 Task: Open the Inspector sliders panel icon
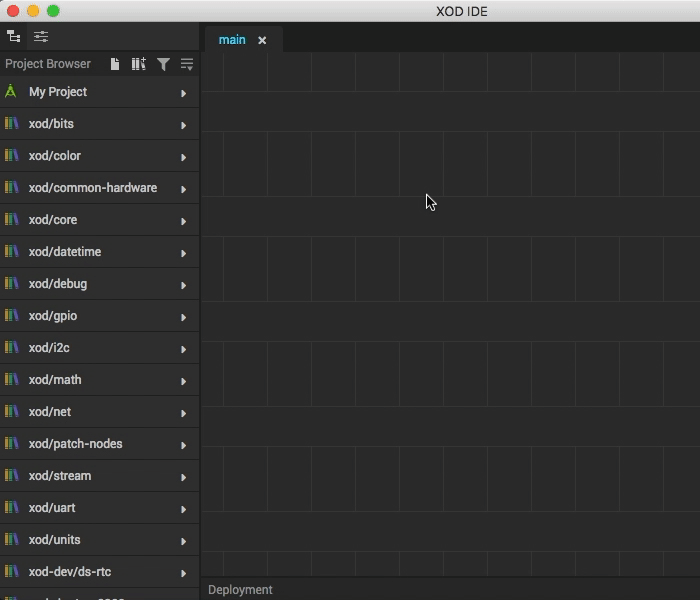(x=41, y=36)
